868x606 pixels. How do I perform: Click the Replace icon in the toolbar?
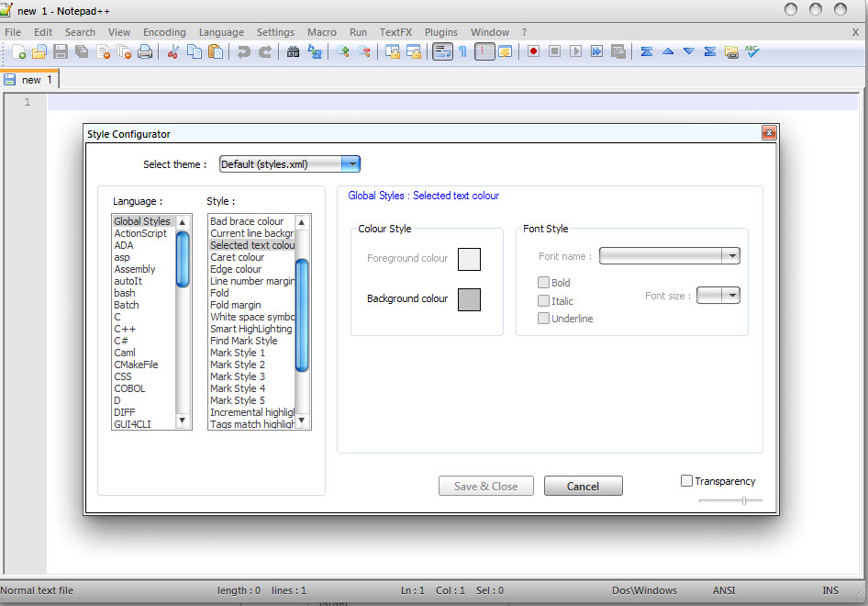pyautogui.click(x=315, y=52)
